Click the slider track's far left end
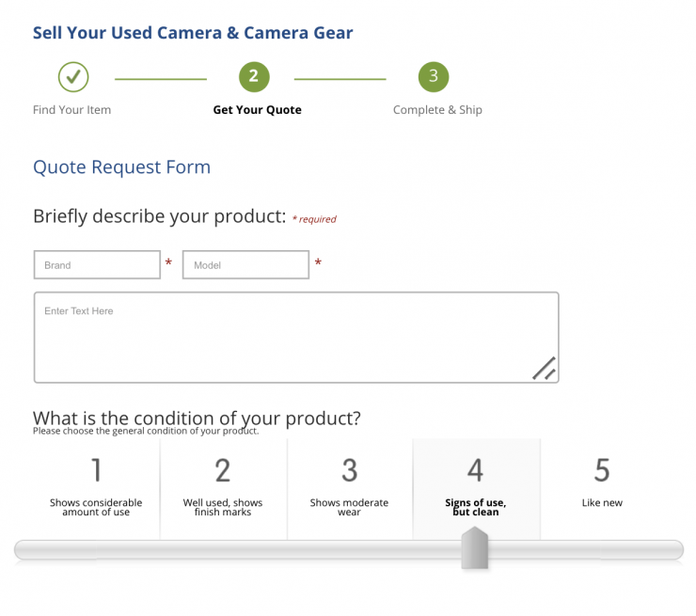The height and width of the screenshot is (616, 696). tap(23, 550)
